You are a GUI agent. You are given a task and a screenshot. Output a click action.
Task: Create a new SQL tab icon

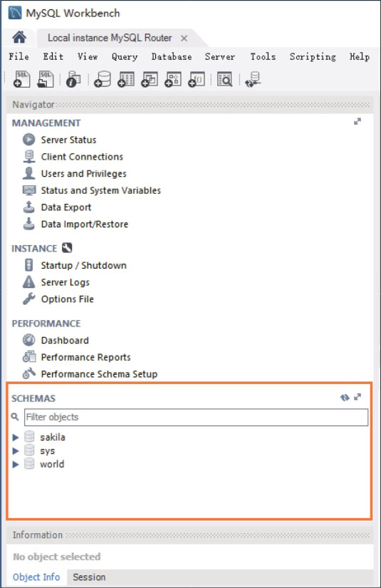pyautogui.click(x=22, y=79)
